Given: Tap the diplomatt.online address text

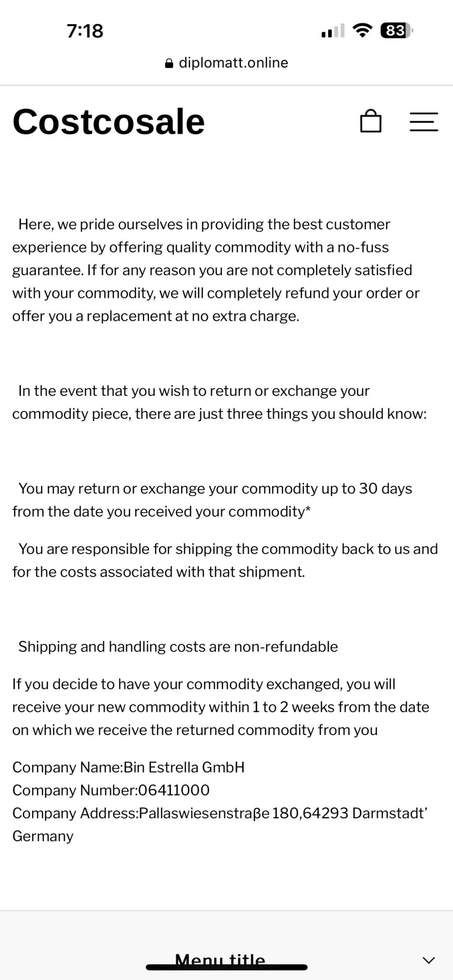Looking at the screenshot, I should (x=234, y=63).
